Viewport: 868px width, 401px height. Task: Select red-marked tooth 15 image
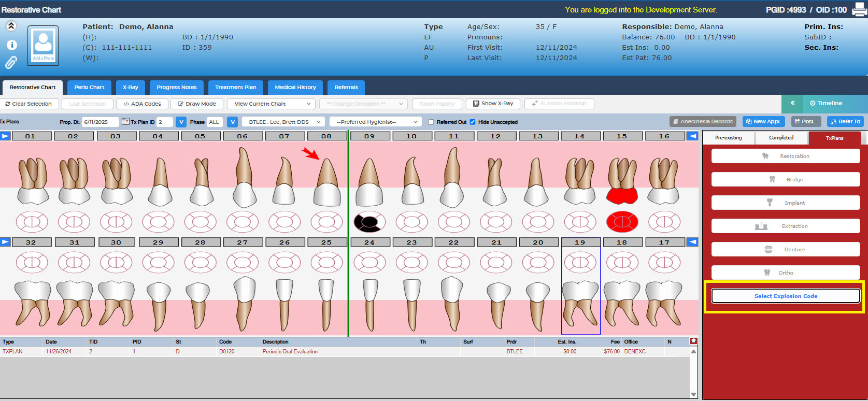coord(622,181)
